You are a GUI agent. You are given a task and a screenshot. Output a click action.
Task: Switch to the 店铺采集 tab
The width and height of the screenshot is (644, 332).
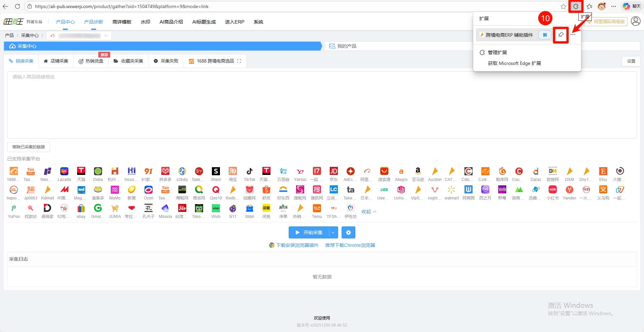(56, 61)
